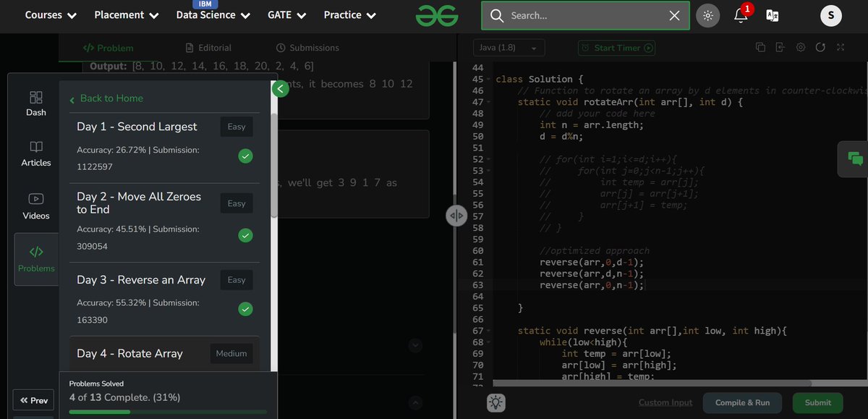Image resolution: width=868 pixels, height=419 pixels.
Task: Select language dropdown Java (1.8)
Action: click(x=509, y=48)
